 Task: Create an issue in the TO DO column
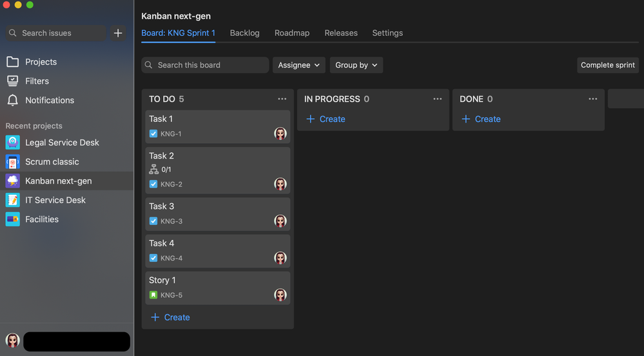click(170, 317)
